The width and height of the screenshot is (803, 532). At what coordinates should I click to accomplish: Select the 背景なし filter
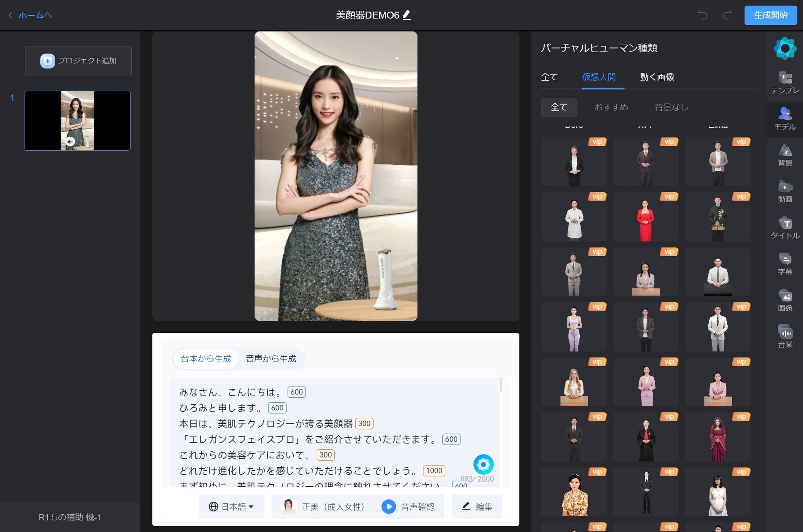pos(671,107)
